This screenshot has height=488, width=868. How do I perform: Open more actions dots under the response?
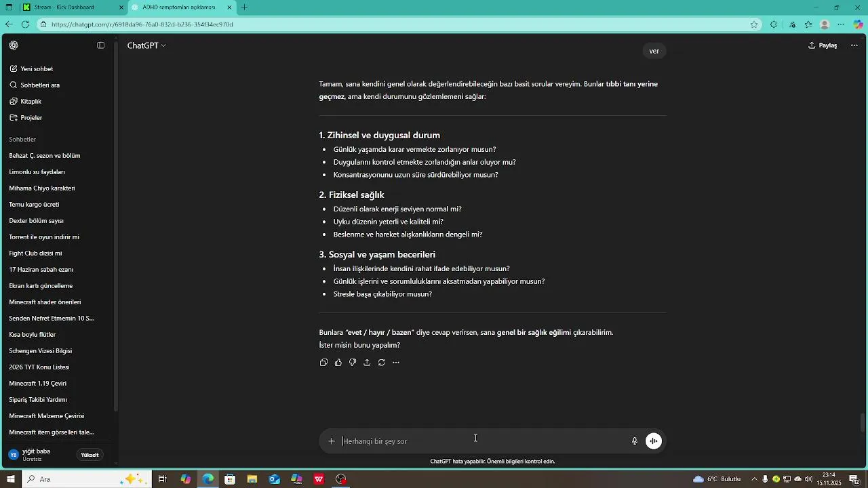click(x=396, y=363)
